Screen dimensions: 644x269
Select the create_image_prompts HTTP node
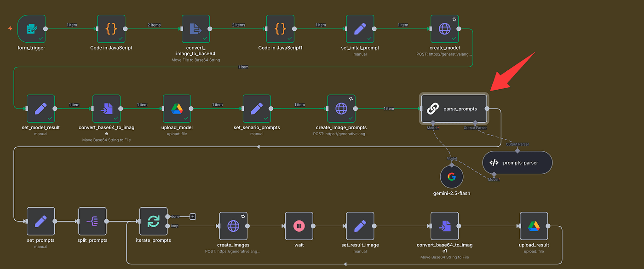(341, 109)
